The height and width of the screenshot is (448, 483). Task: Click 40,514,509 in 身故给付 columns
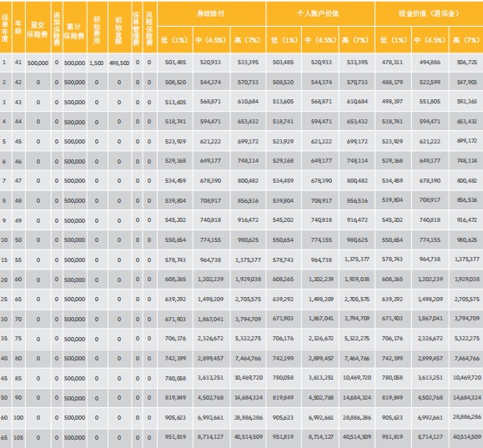point(249,437)
